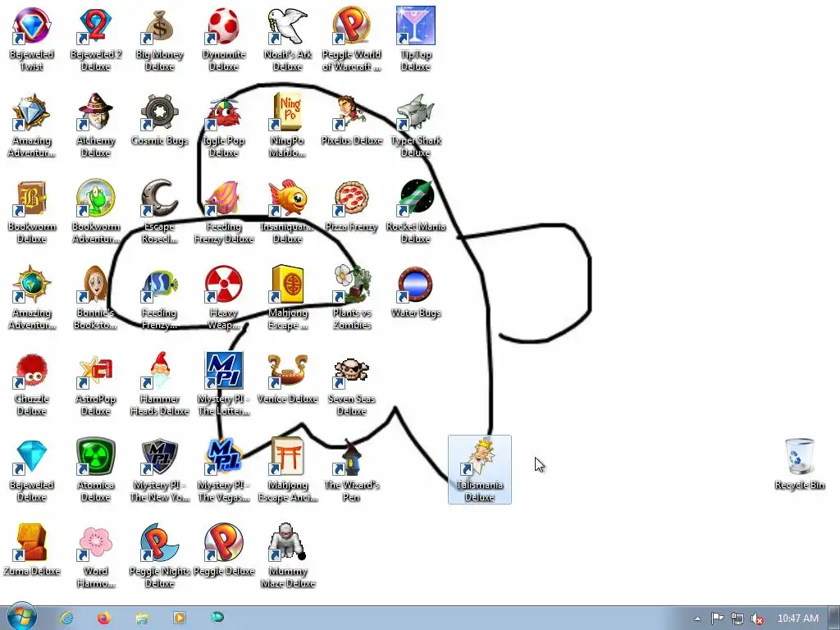Open Firefox from the taskbar

point(104,618)
